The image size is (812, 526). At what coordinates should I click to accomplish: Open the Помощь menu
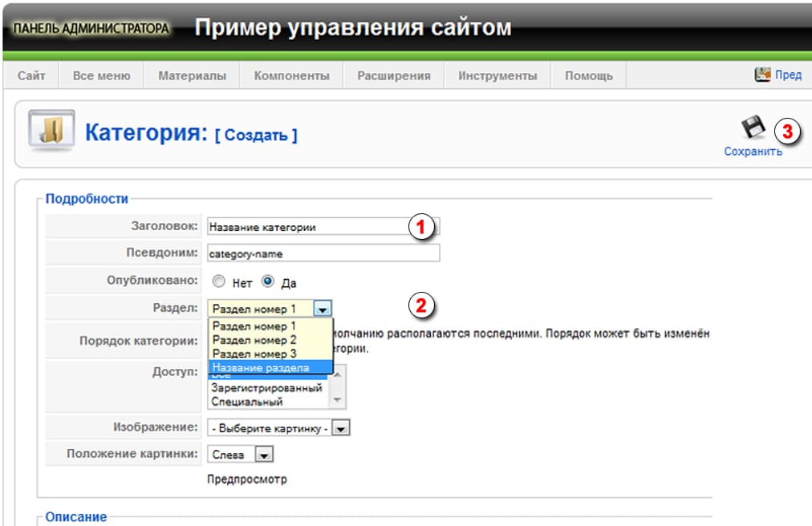coord(587,74)
